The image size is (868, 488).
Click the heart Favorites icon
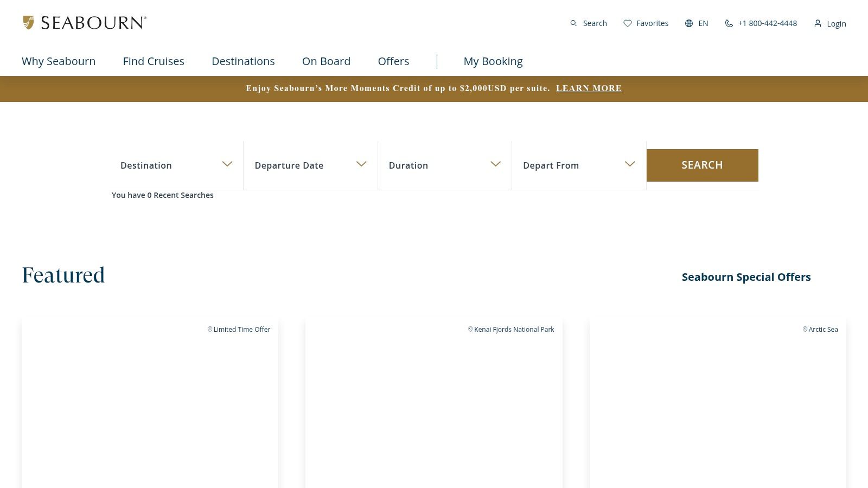click(x=628, y=23)
